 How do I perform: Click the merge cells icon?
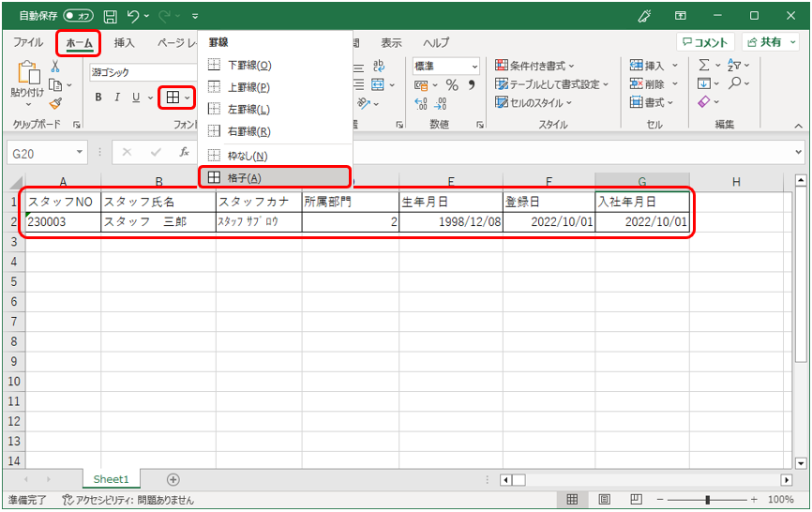pyautogui.click(x=378, y=84)
